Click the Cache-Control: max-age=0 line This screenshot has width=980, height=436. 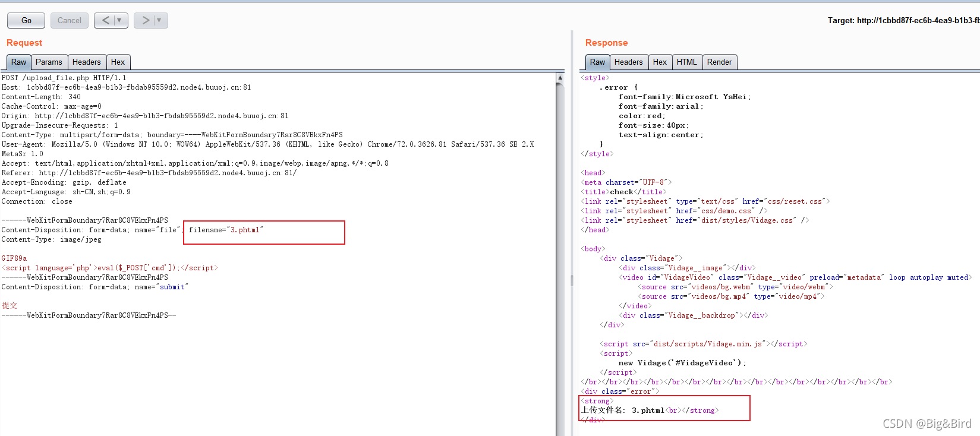[x=52, y=106]
